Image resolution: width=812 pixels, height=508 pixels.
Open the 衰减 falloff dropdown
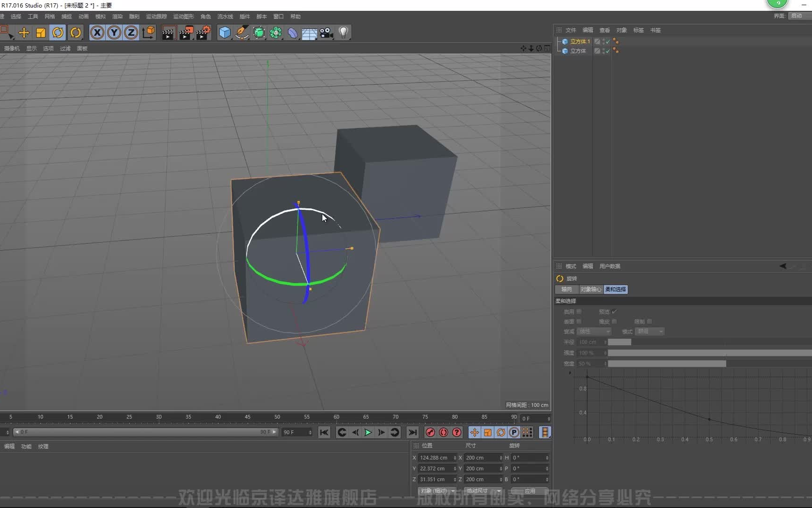(x=593, y=332)
